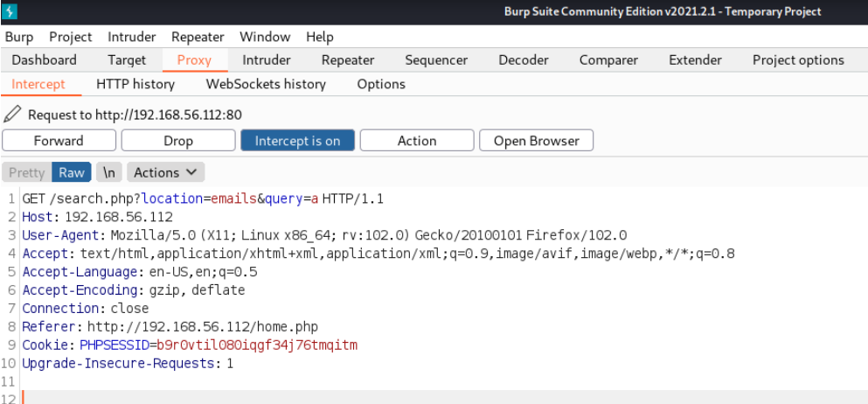
Task: Select the Pretty view option
Action: [26, 172]
